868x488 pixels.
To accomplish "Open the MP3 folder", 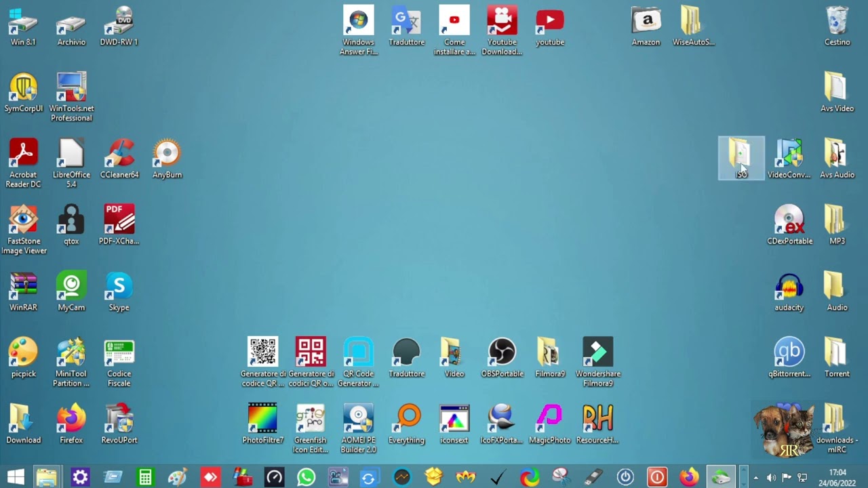I will coord(837,226).
